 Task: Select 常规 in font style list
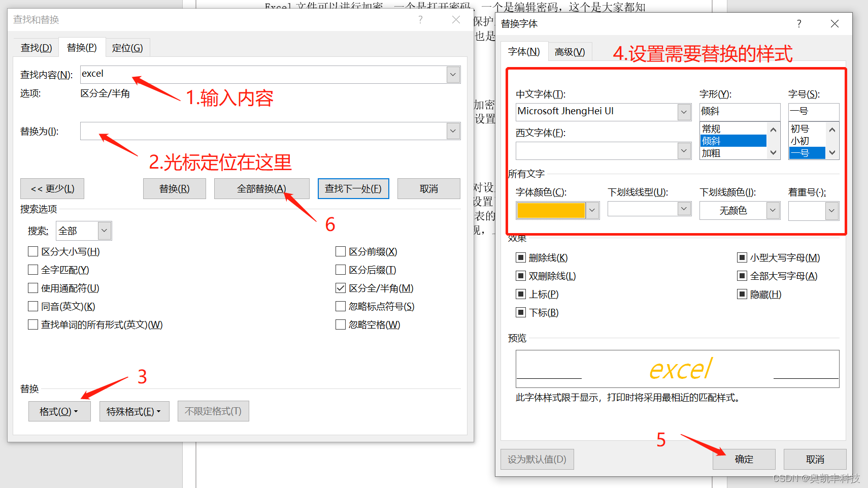click(733, 128)
